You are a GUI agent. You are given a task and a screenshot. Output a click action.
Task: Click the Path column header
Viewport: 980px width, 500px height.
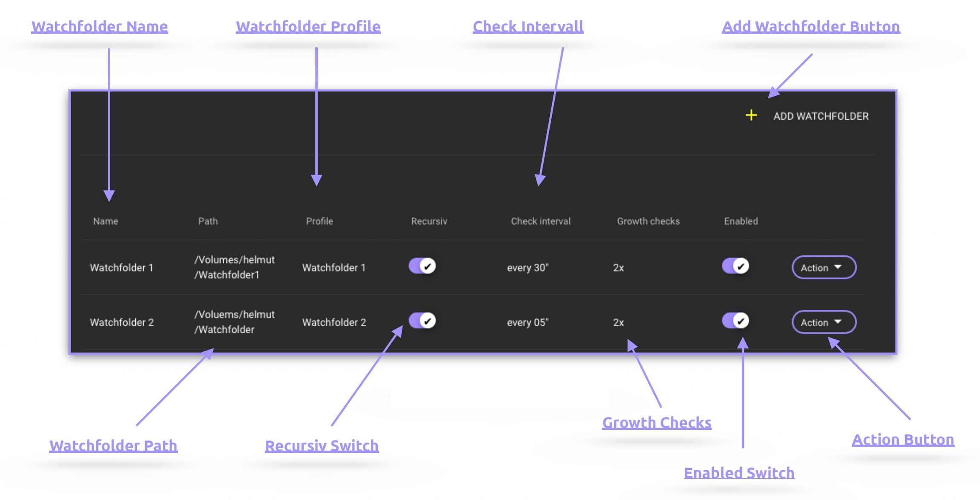[x=208, y=221]
